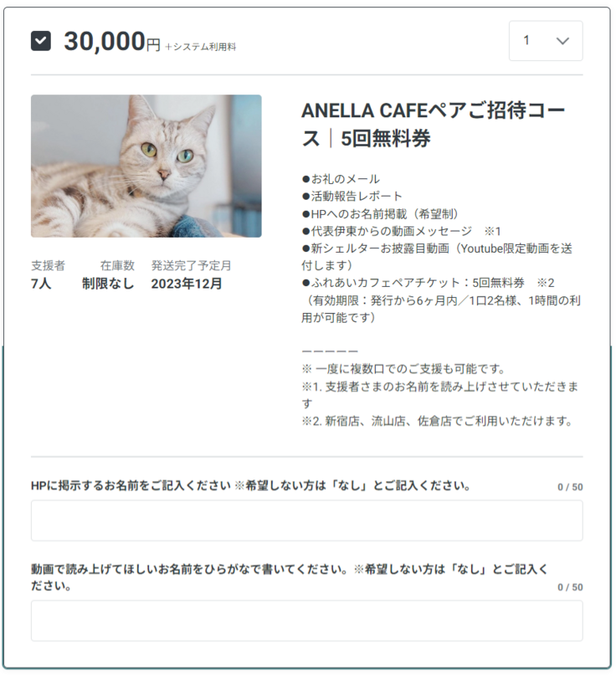Click the 30,000円 price text
The height and width of the screenshot is (676, 616).
click(x=112, y=42)
